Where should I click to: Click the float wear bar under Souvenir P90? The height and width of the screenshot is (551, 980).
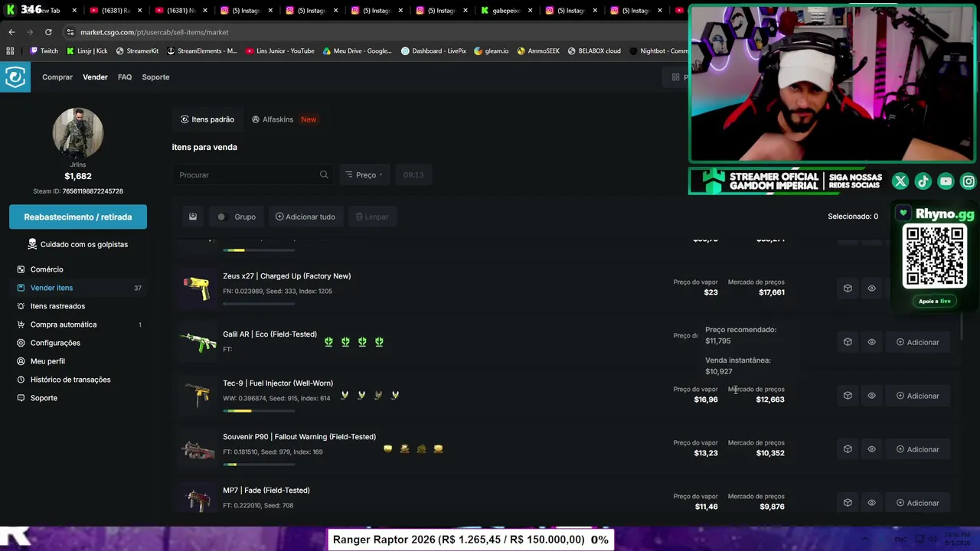259,465
